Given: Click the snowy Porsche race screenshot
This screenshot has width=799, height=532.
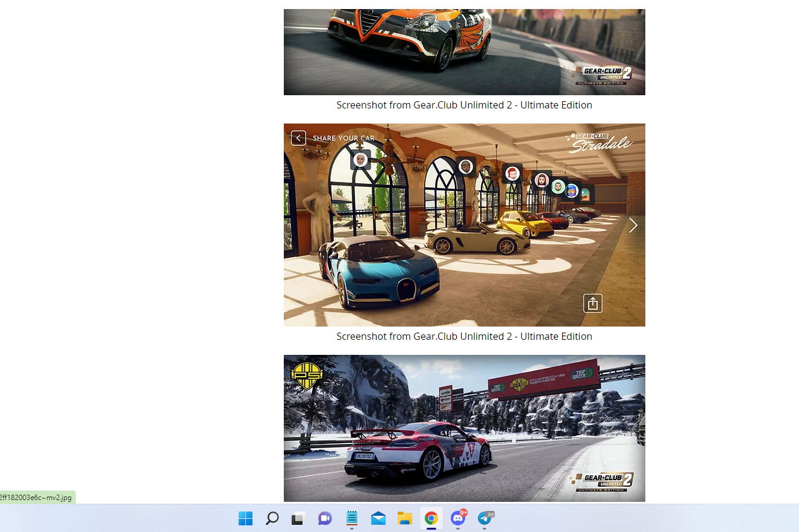Looking at the screenshot, I should pyautogui.click(x=465, y=428).
